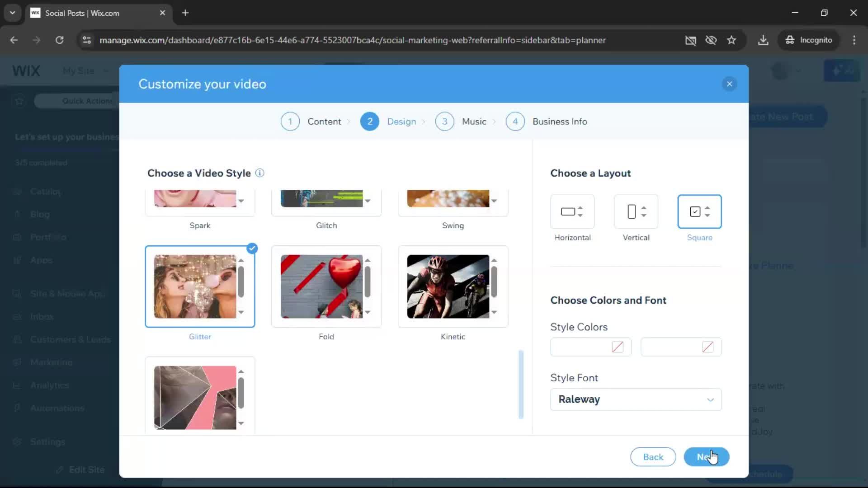This screenshot has width=868, height=488.
Task: Select the Vertical layout option
Action: (636, 211)
